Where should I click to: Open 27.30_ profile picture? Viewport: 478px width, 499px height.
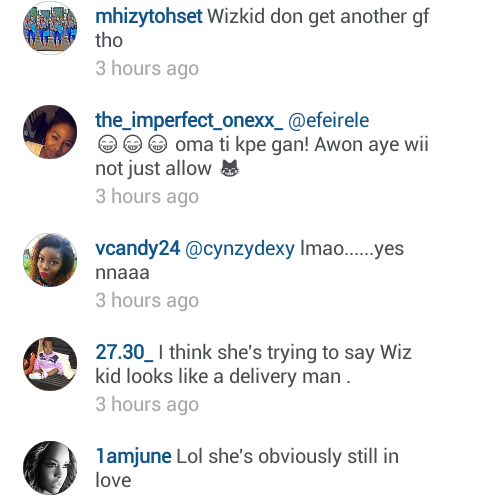[50, 364]
